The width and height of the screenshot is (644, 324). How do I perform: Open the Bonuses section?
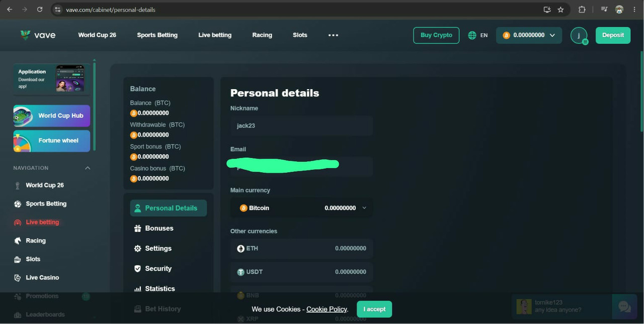pos(159,228)
